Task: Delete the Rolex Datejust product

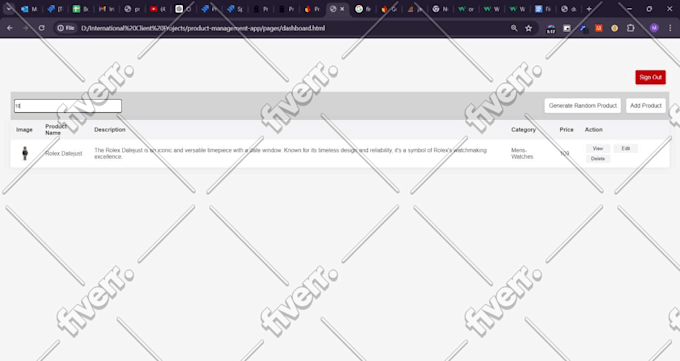Action: pos(598,159)
